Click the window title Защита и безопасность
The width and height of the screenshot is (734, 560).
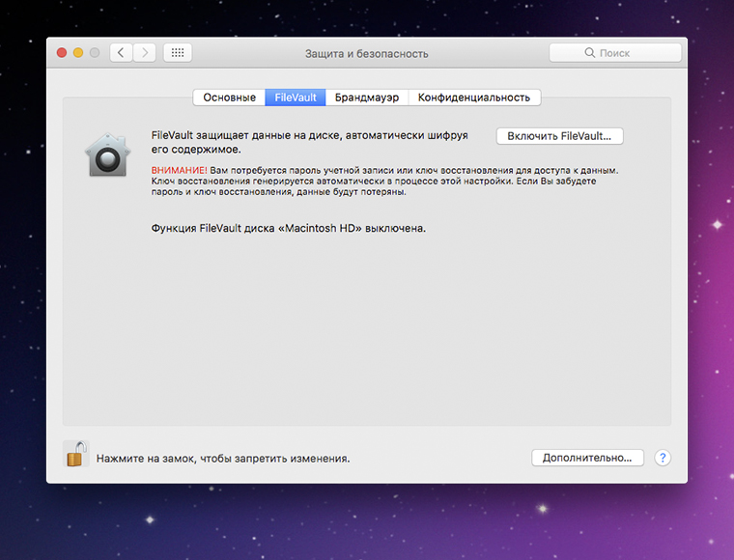point(367,54)
